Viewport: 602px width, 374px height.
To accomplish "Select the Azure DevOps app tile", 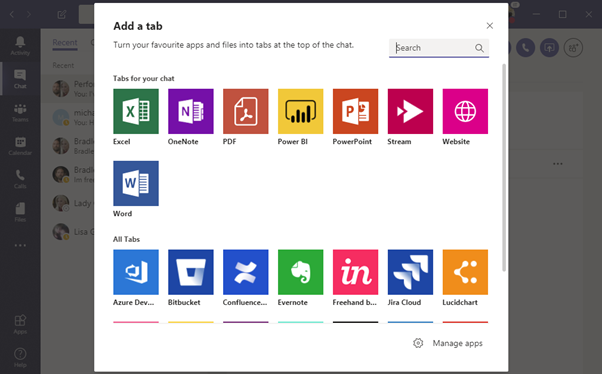I will click(x=136, y=272).
